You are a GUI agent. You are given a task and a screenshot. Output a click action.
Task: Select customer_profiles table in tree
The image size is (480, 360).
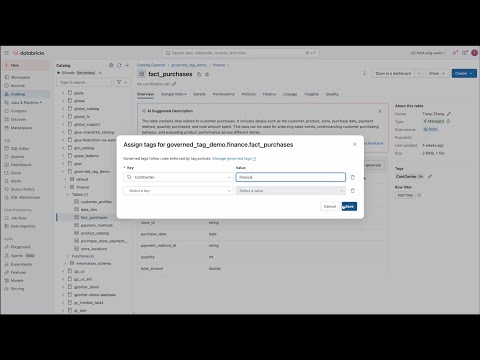pyautogui.click(x=96, y=202)
